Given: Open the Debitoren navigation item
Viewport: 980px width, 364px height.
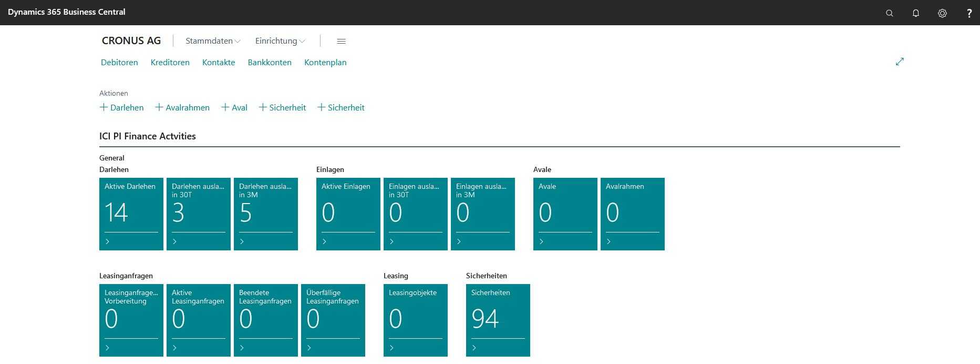Looking at the screenshot, I should click(x=119, y=63).
